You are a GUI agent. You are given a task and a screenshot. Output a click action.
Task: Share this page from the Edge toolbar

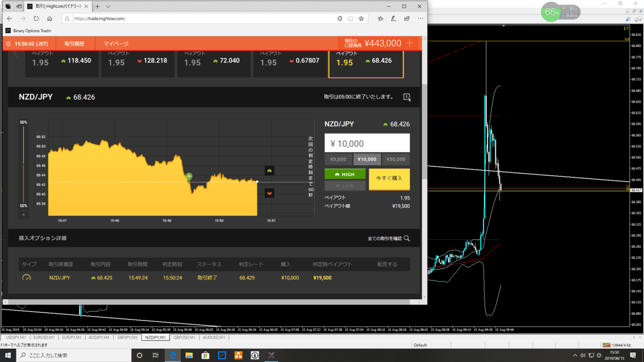[407, 18]
